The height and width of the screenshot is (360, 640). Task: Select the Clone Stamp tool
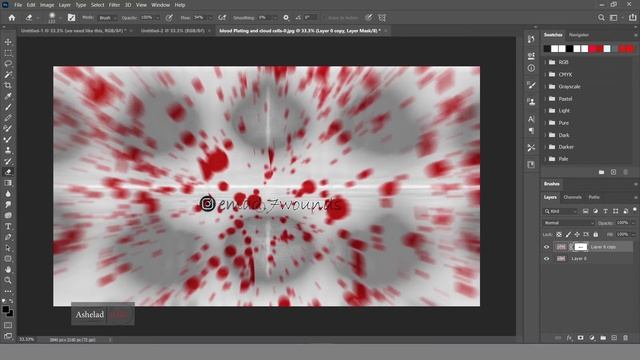(x=8, y=150)
